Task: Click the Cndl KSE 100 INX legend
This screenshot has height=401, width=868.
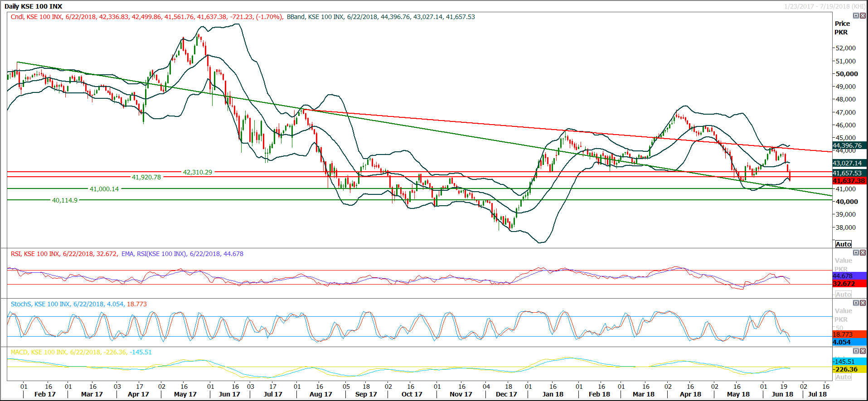Action: (36, 17)
